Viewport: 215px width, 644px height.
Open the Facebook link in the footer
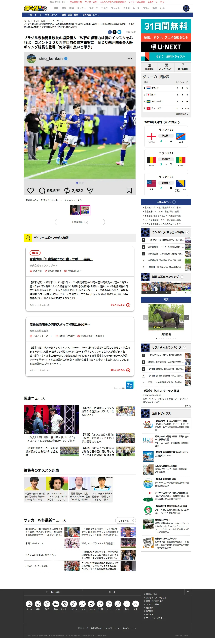[x=53, y=592]
